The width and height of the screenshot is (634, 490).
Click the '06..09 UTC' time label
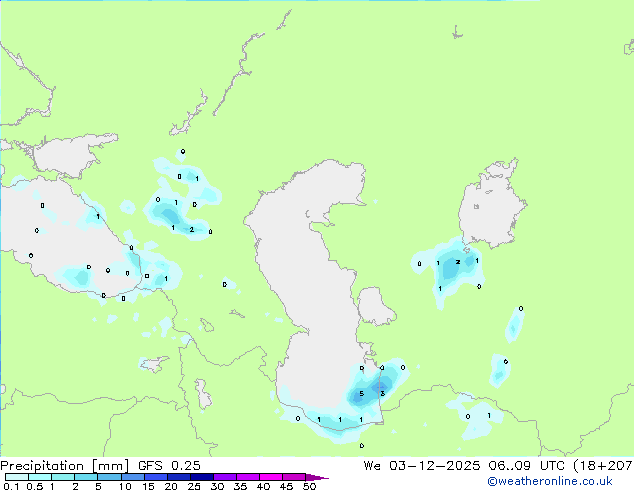tap(528, 466)
